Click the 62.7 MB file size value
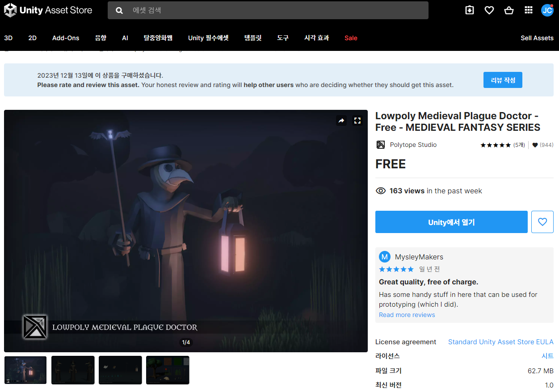 point(541,371)
